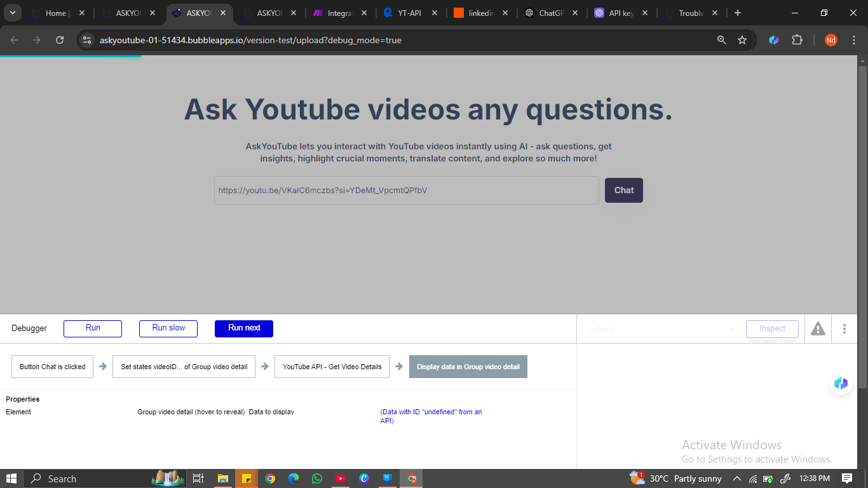
Task: Open WhatsApp from taskbar
Action: coord(316,478)
